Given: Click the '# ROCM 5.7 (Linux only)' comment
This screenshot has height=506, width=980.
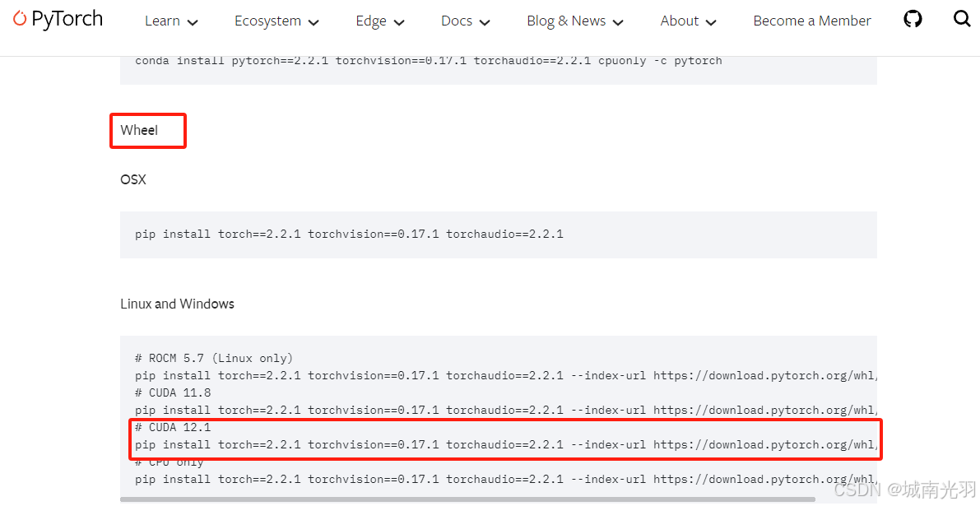Looking at the screenshot, I should pyautogui.click(x=214, y=359).
